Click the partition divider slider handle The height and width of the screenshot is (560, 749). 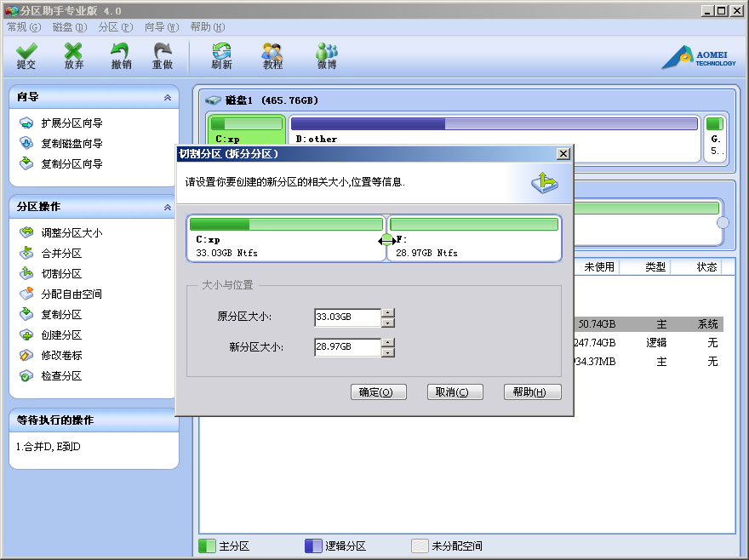click(386, 241)
